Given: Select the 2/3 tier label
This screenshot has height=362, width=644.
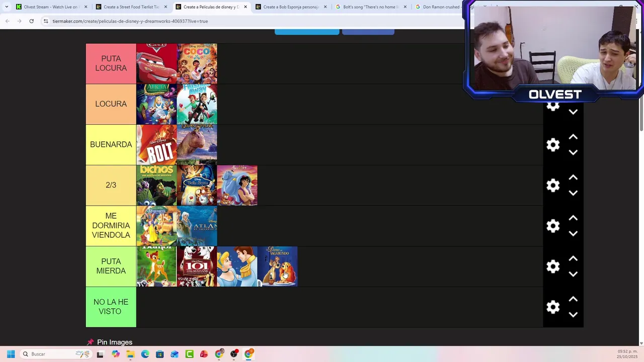Looking at the screenshot, I should 111,185.
